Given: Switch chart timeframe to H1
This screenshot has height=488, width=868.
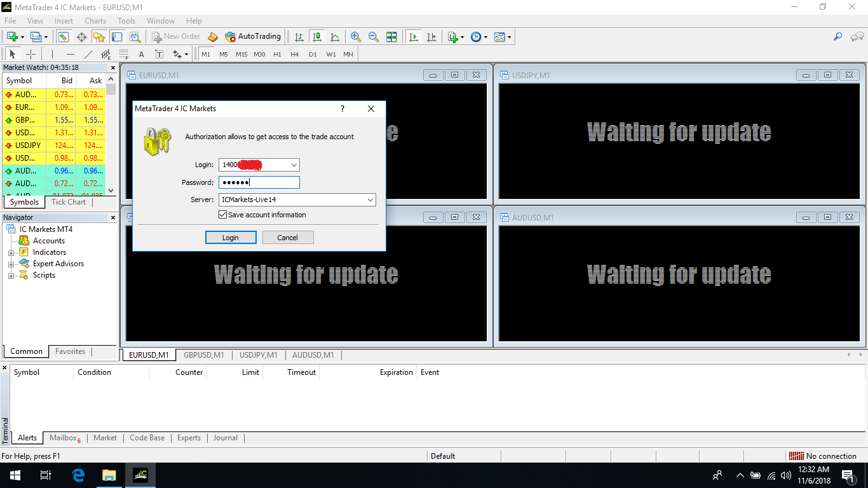Looking at the screenshot, I should tap(277, 54).
